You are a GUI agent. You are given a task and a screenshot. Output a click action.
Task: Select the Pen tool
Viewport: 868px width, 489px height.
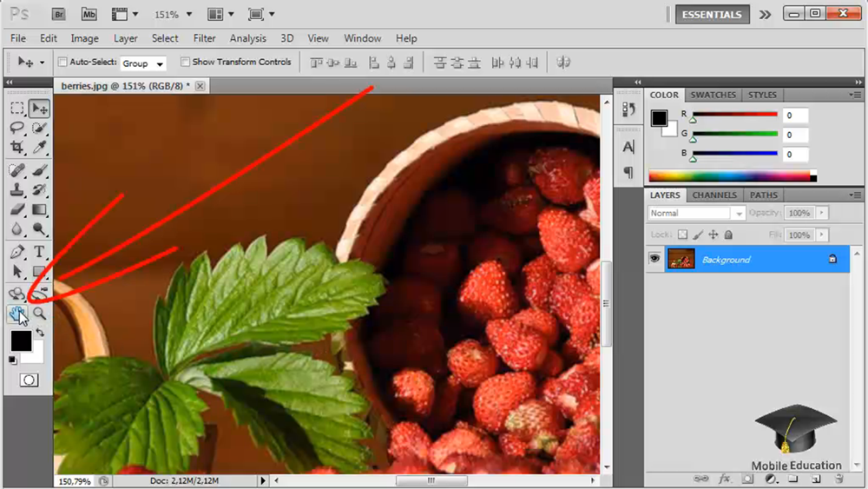pyautogui.click(x=17, y=251)
